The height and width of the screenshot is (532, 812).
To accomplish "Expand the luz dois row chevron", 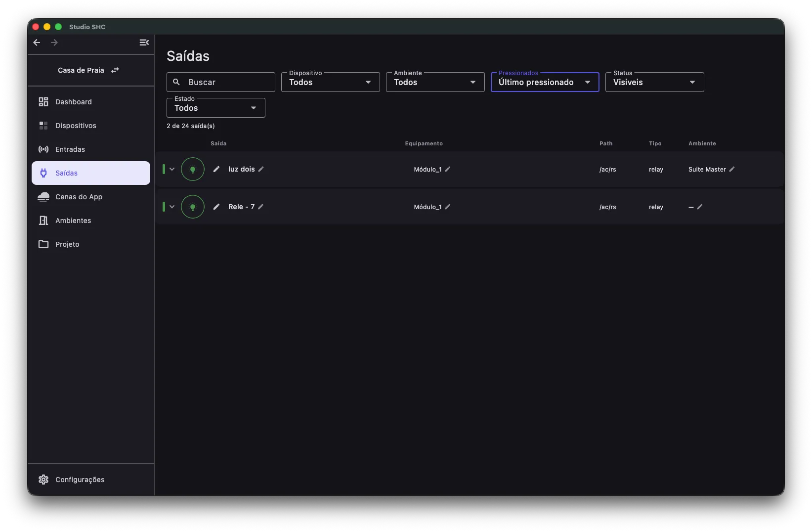I will pos(172,169).
